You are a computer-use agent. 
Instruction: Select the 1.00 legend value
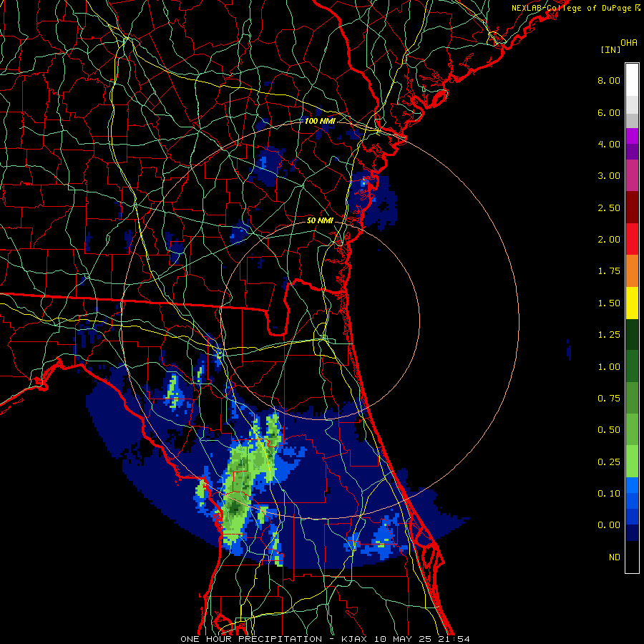point(609,367)
